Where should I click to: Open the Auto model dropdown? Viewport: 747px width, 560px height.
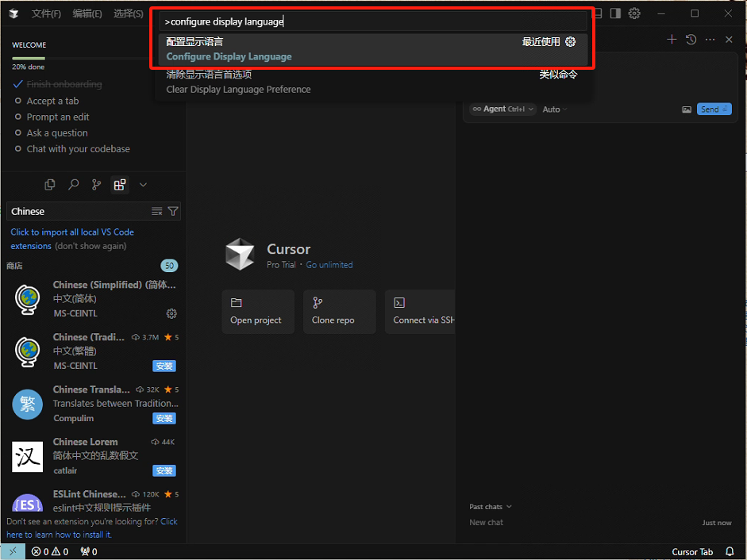pos(555,109)
